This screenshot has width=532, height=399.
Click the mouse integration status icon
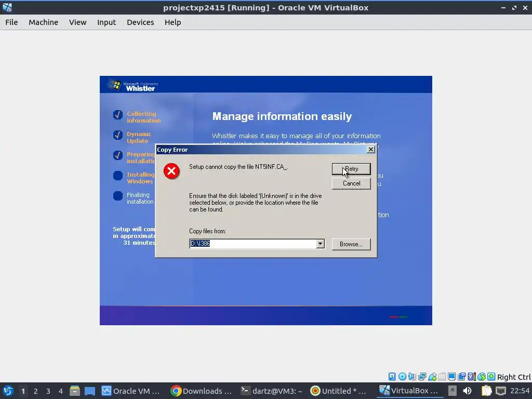pyautogui.click(x=481, y=376)
